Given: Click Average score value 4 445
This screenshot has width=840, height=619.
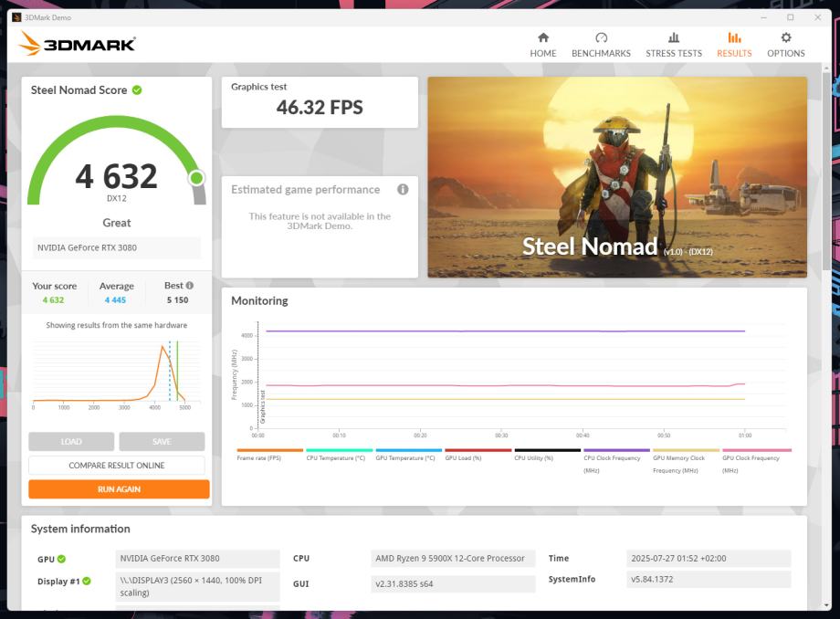Looking at the screenshot, I should click(115, 299).
